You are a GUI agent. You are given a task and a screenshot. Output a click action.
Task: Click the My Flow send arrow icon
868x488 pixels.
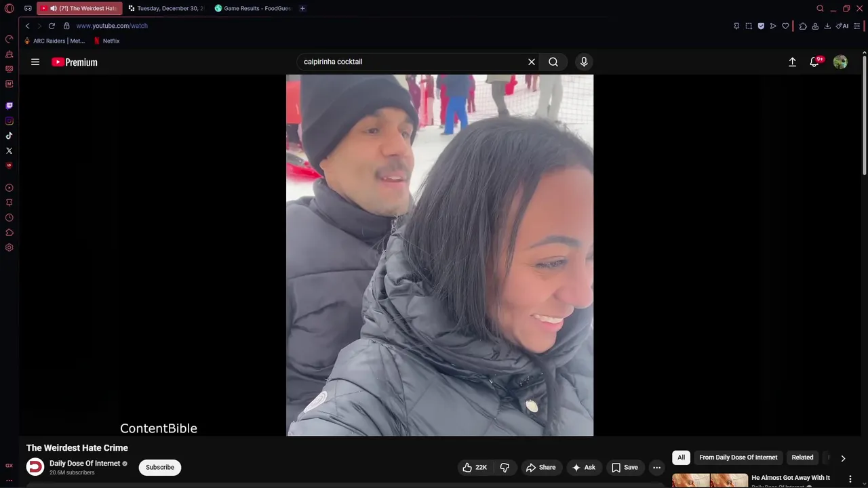pyautogui.click(x=773, y=26)
